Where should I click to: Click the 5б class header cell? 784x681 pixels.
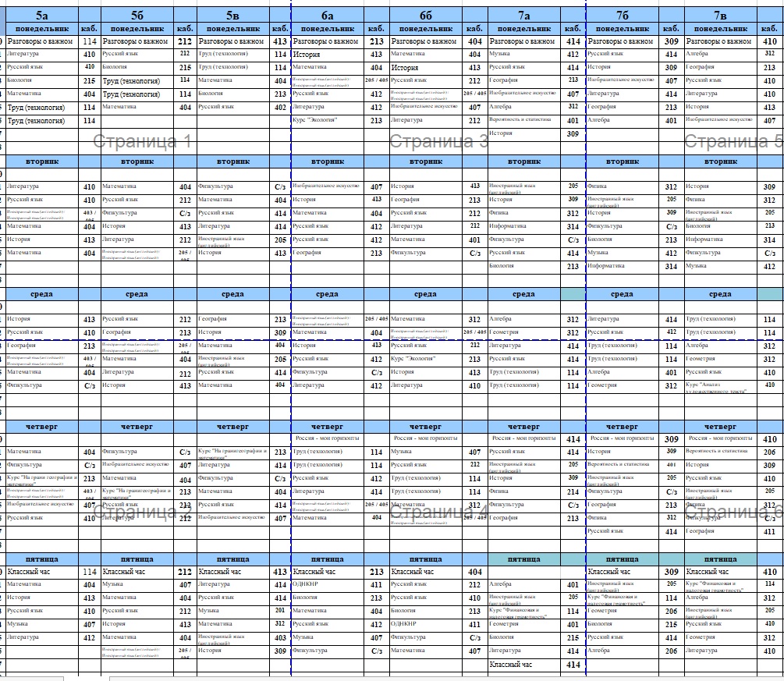[137, 15]
